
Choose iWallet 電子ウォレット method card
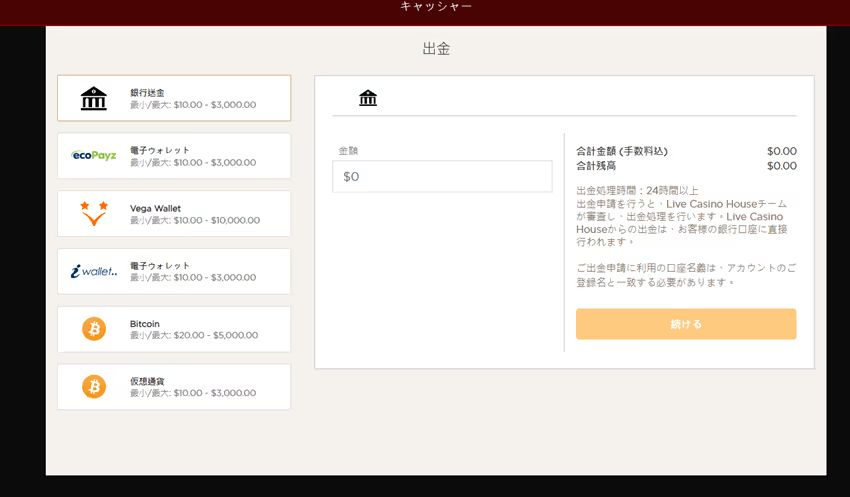point(174,271)
